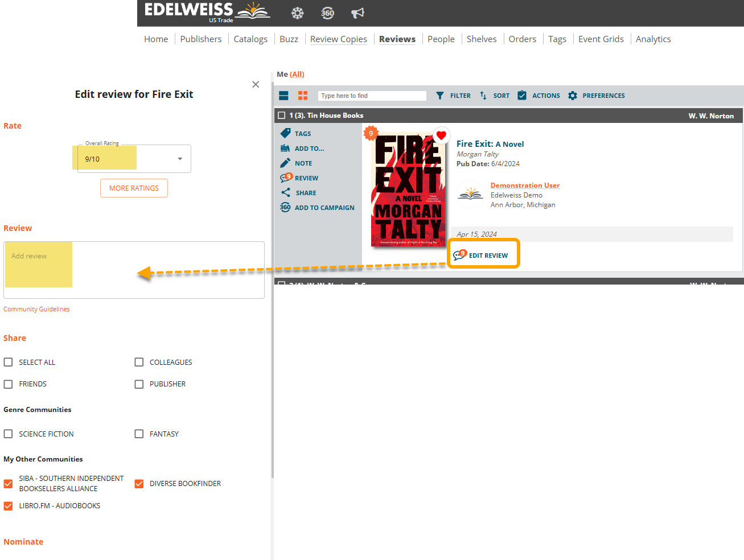The width and height of the screenshot is (744, 560).
Task: Open the Fire Exit: A Novel title
Action: 490,144
